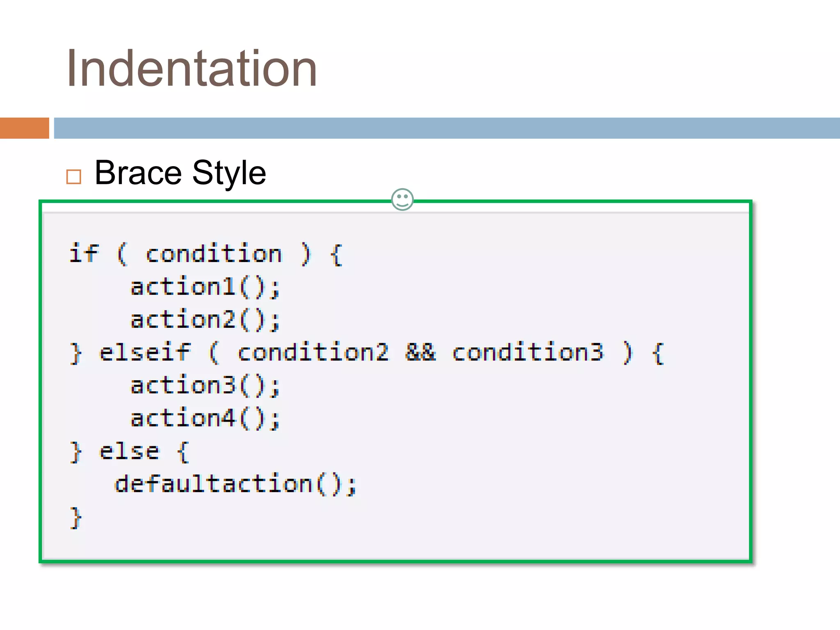The width and height of the screenshot is (840, 630).
Task: Click the '} elseif ( condition2 && condition3 ) {' line
Action: click(367, 353)
